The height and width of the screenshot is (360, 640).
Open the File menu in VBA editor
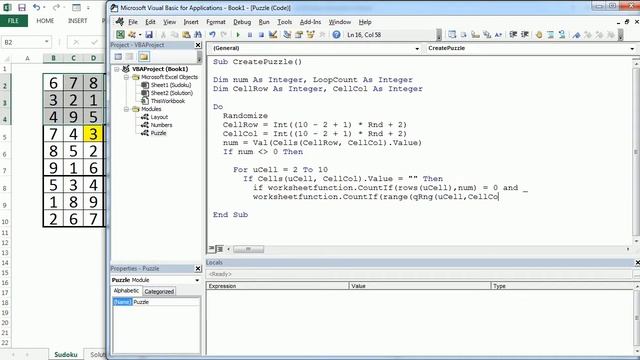(133, 22)
